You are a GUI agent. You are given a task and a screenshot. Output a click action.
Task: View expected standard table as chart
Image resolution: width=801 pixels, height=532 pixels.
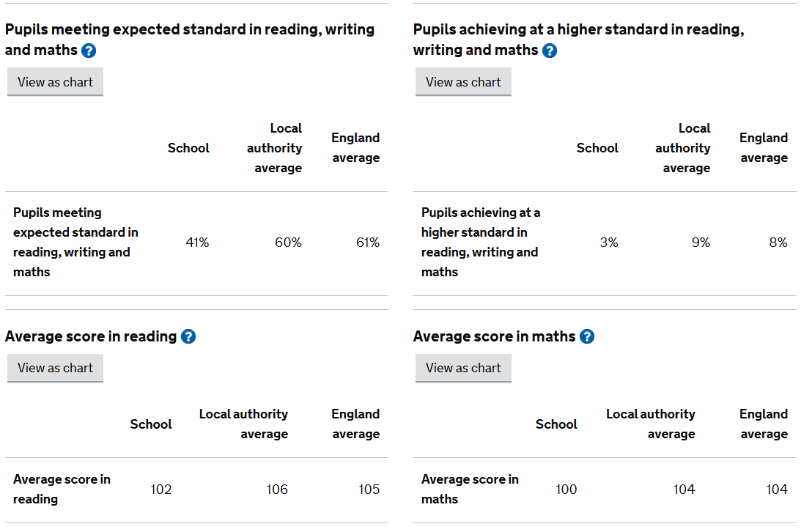[55, 82]
